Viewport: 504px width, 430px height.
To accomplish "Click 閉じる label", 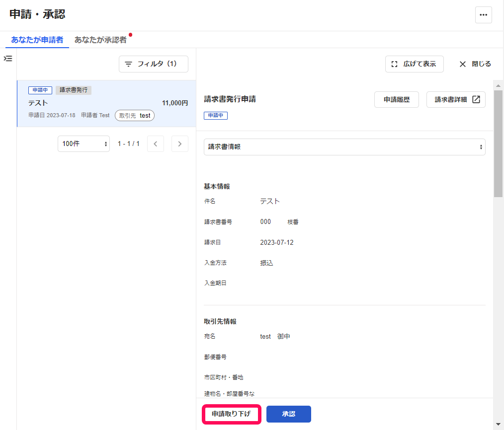I will coord(481,64).
